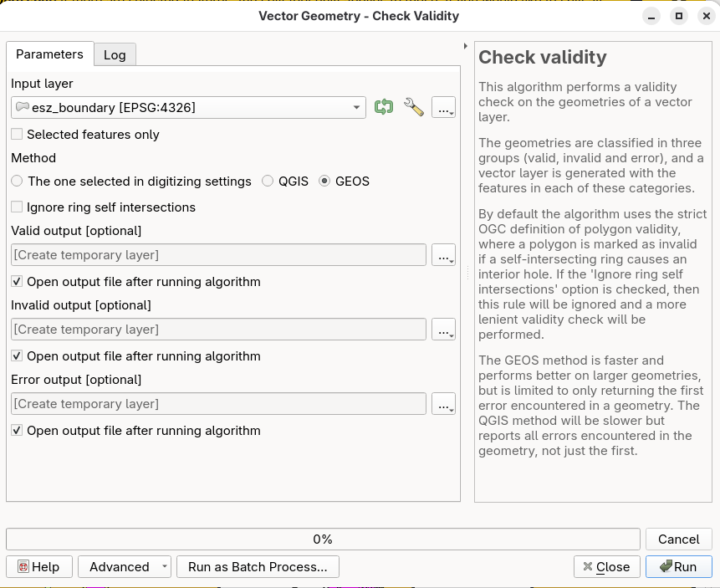Select the Parameters tab

(x=49, y=54)
